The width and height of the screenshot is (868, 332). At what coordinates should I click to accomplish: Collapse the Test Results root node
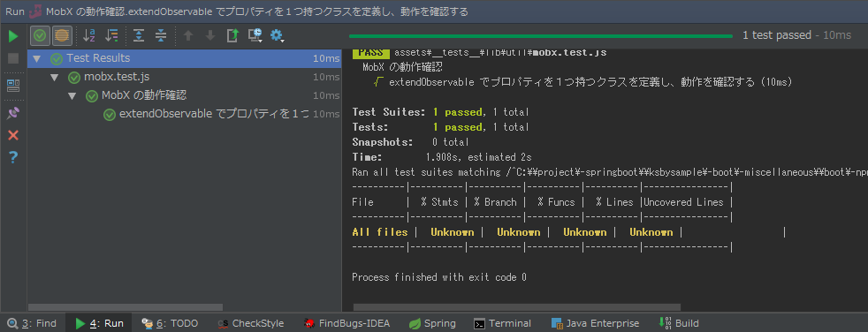(x=36, y=58)
